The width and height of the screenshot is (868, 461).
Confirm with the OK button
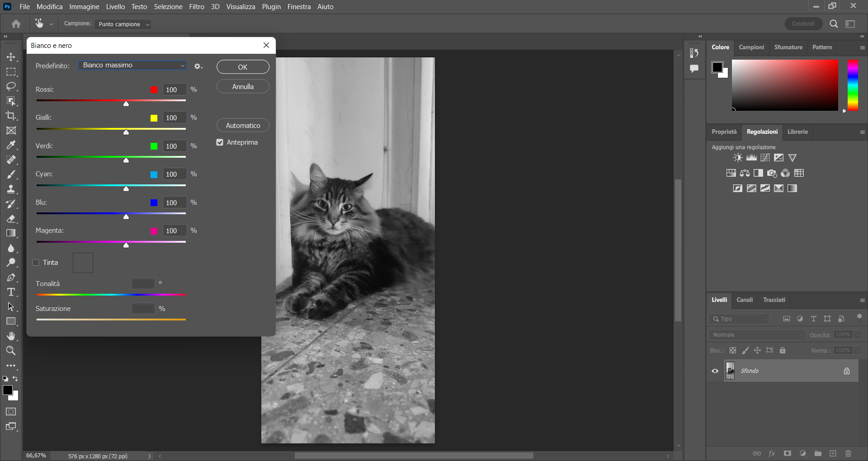click(243, 66)
